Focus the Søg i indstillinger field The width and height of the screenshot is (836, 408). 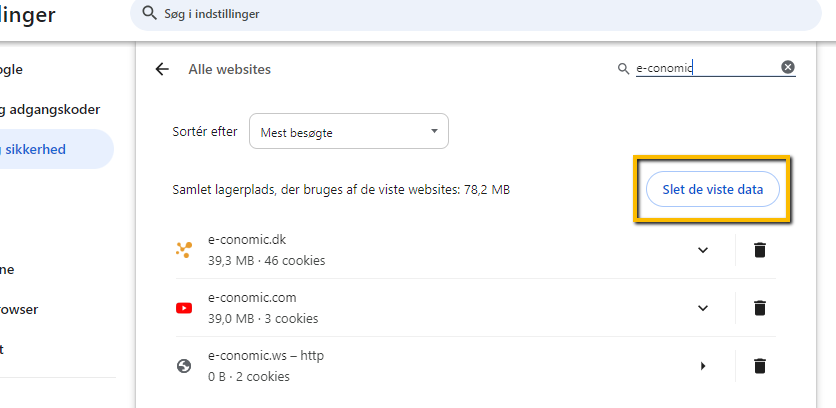(476, 13)
